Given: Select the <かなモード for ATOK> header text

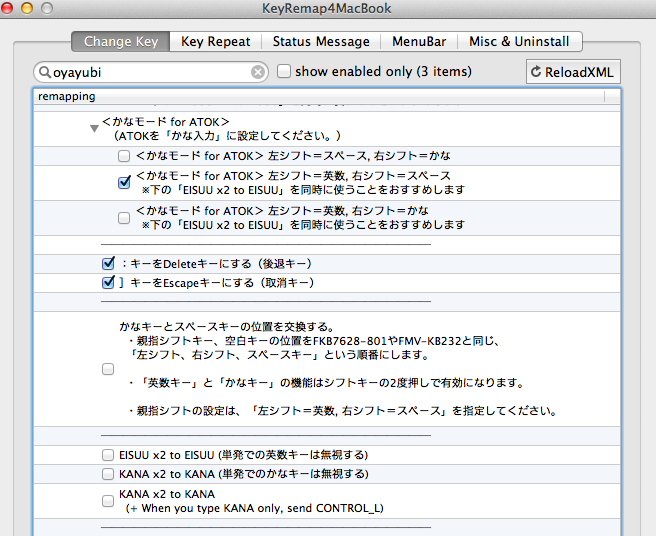Looking at the screenshot, I should click(x=166, y=122).
